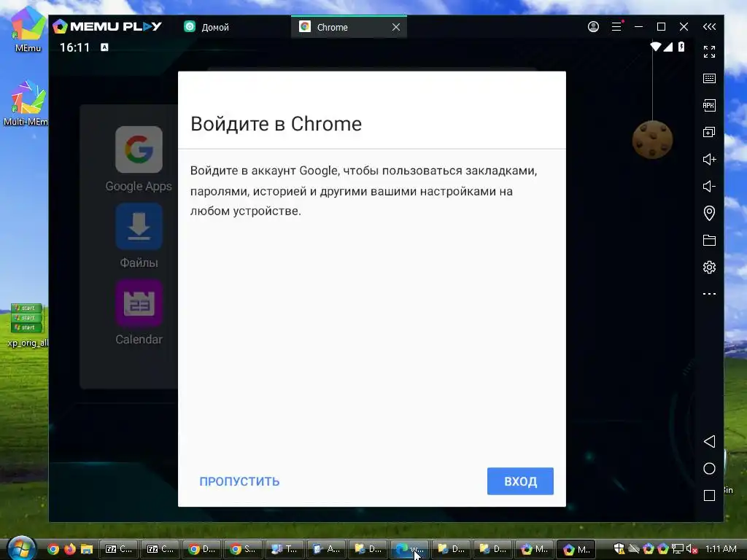
Task: Install an APK via sidebar icon
Action: point(709,105)
